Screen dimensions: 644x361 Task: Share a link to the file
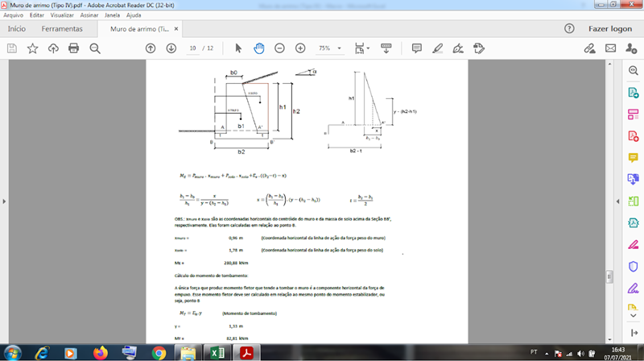[x=590, y=48]
